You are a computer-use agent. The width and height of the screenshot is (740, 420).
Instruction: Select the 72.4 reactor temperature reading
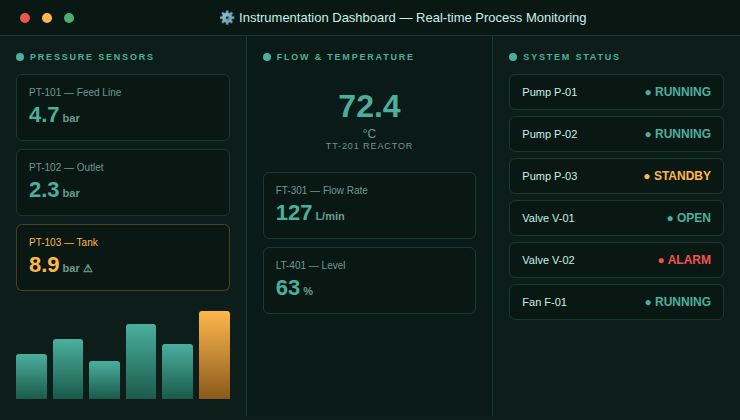370,106
